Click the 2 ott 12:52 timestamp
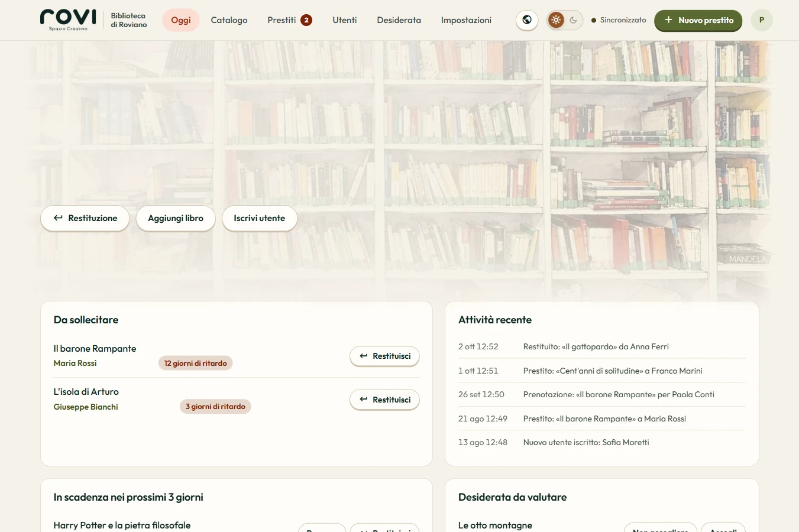 coord(478,346)
